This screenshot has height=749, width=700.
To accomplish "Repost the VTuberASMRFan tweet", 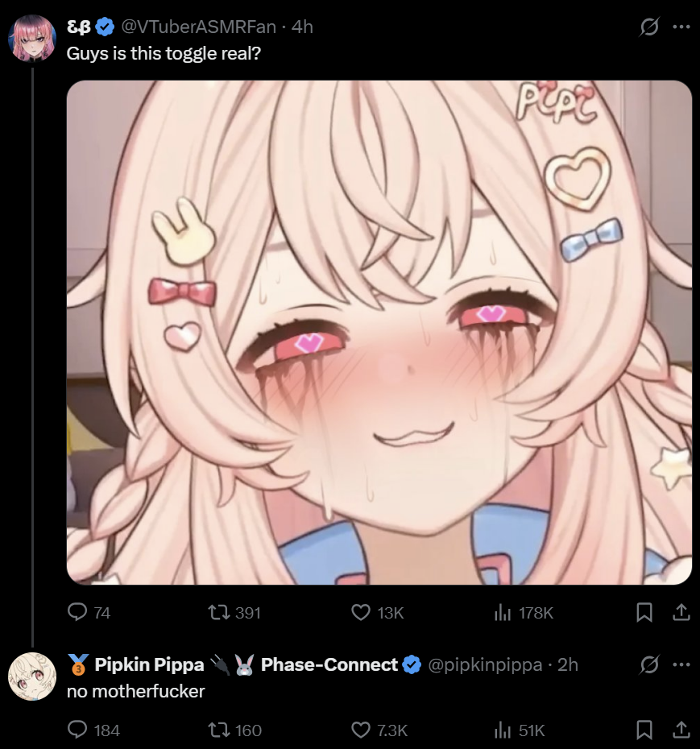I will coord(234,612).
